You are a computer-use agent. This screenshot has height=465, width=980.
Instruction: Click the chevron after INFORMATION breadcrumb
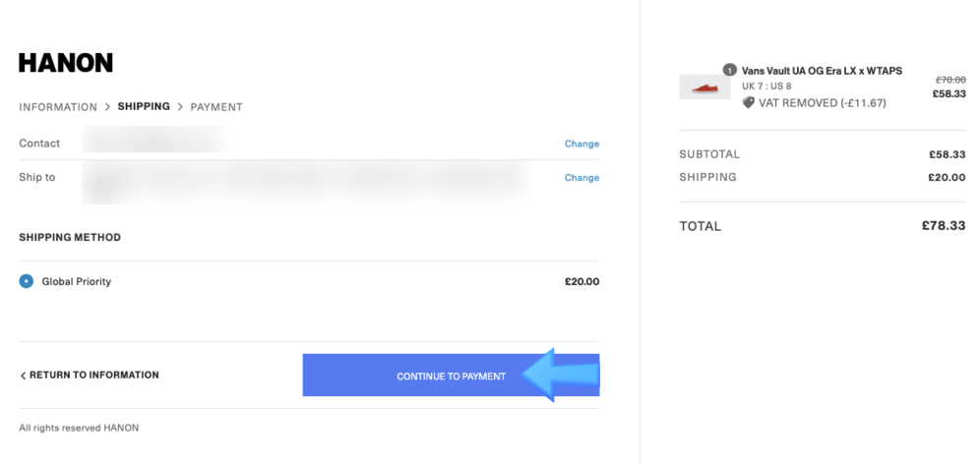107,107
